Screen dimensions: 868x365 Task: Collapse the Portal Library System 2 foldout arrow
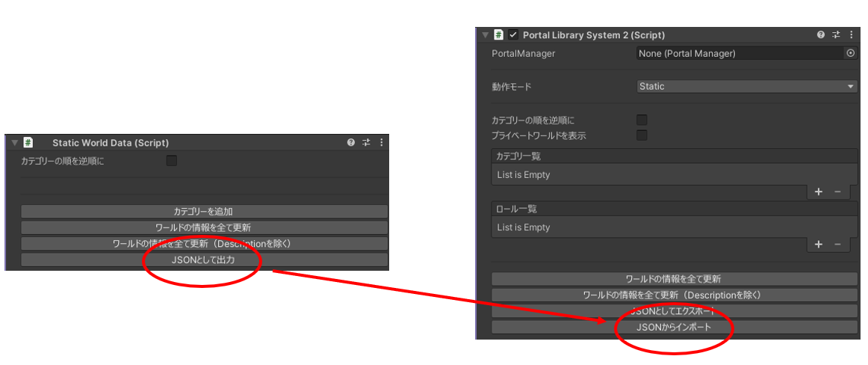[x=484, y=35]
